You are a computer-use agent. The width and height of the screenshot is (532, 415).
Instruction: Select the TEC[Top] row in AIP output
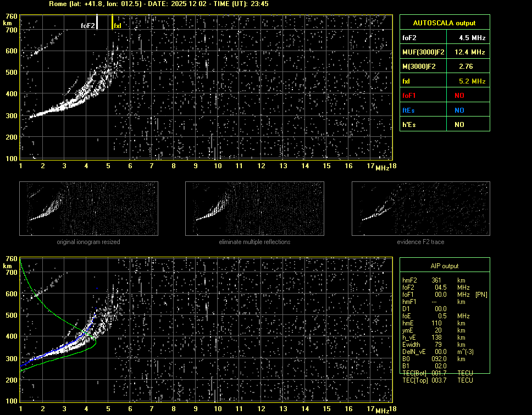(437, 380)
